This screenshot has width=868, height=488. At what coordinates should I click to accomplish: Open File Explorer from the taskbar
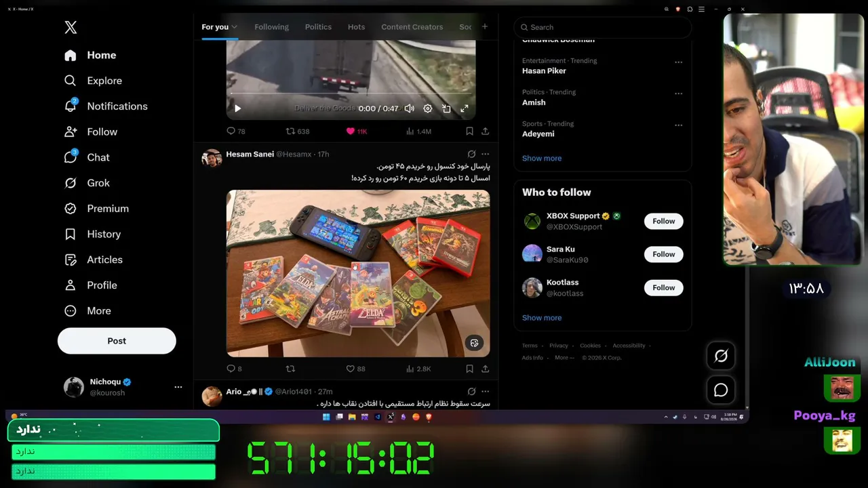[x=352, y=417]
